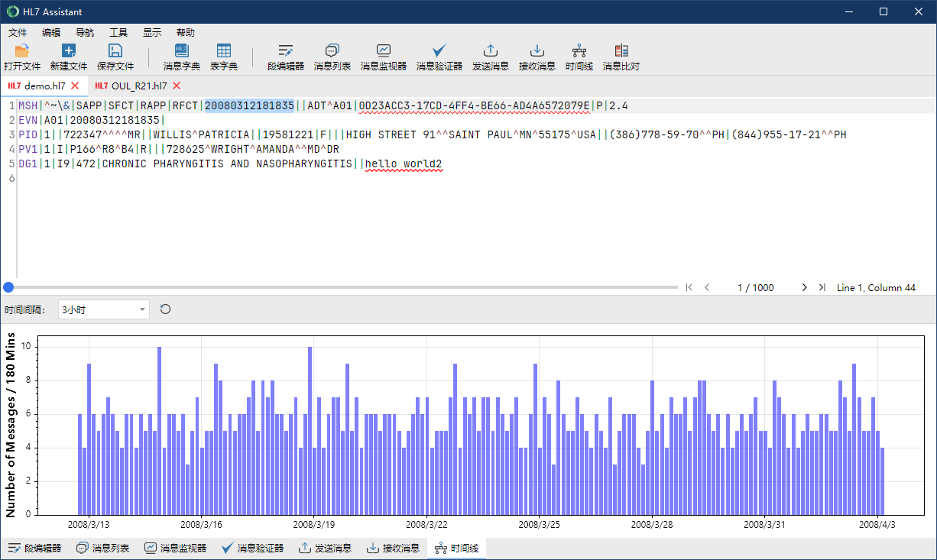Click the HL7 Assistant title bar logo

pos(13,11)
